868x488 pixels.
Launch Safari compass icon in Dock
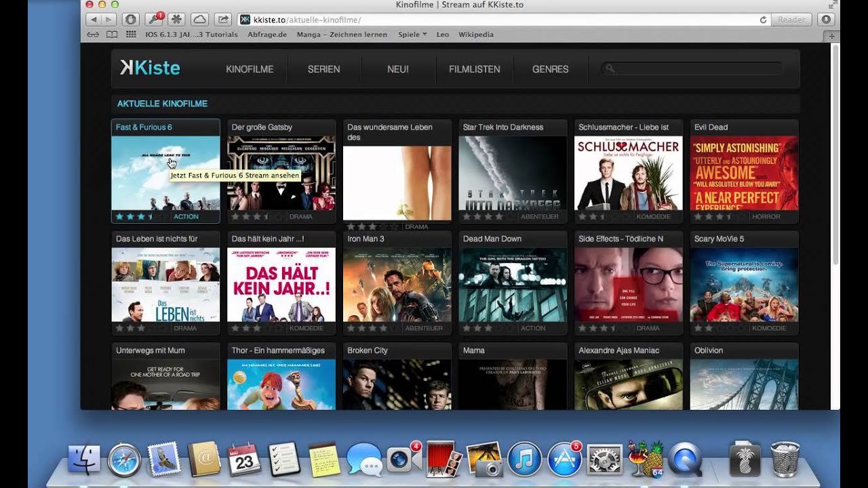click(x=125, y=460)
